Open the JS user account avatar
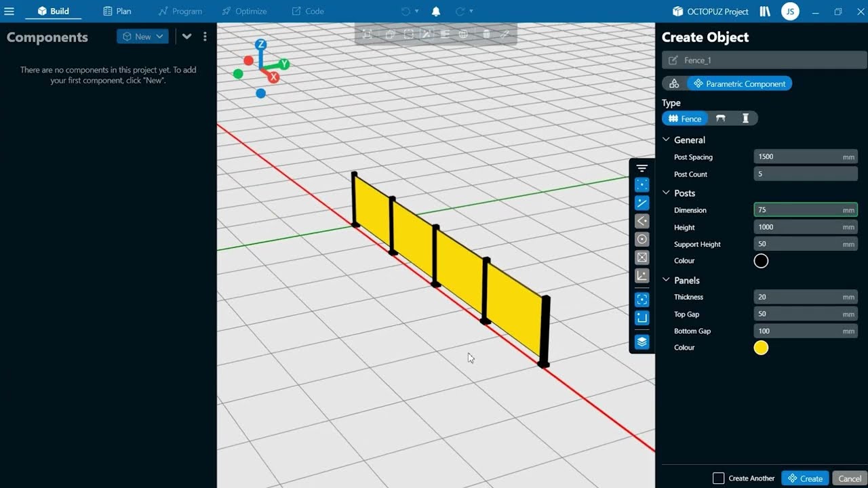Image resolution: width=868 pixels, height=488 pixels. click(x=790, y=11)
